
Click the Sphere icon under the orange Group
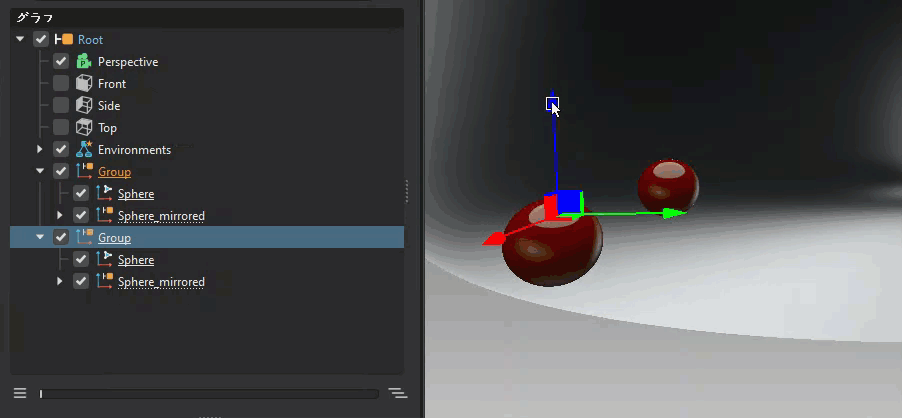coord(104,193)
